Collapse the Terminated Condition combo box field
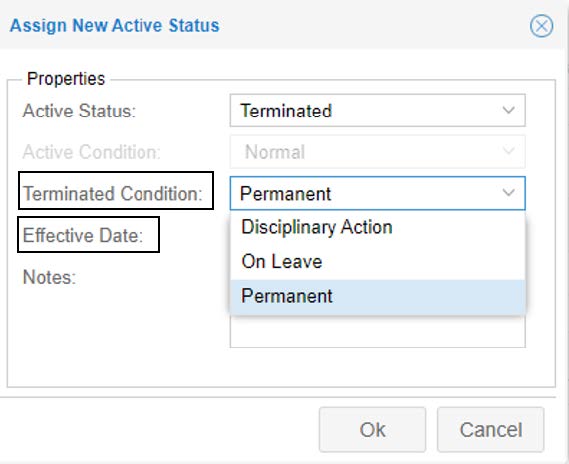The width and height of the screenshot is (569, 464). click(377, 193)
